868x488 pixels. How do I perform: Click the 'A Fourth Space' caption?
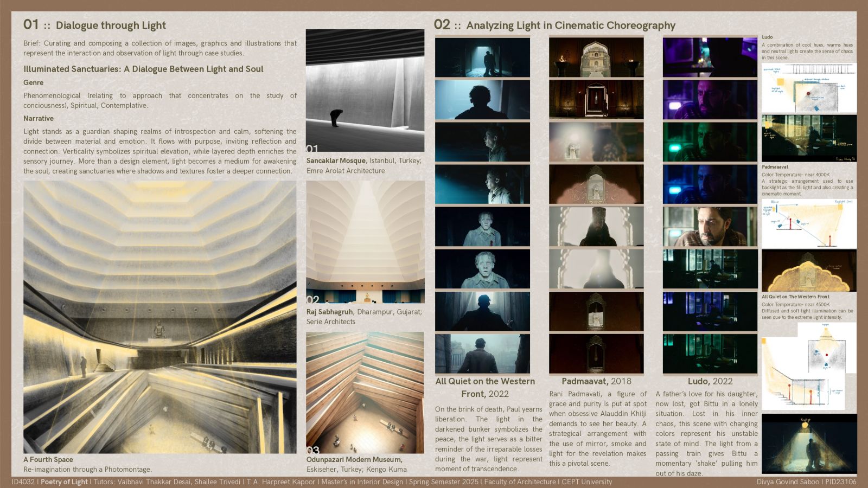coord(48,459)
